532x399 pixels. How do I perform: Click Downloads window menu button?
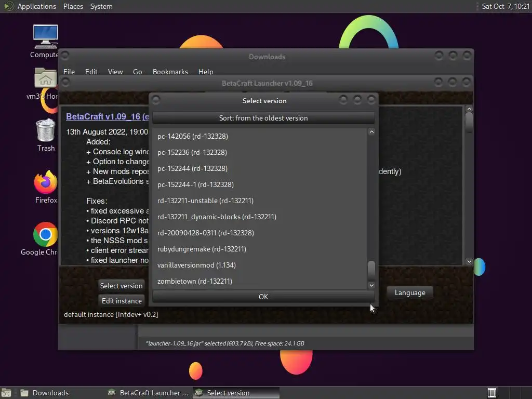65,55
